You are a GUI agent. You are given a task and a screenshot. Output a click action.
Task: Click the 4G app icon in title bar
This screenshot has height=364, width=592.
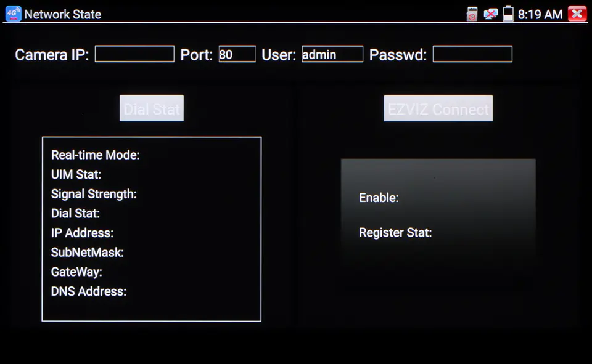[x=12, y=14]
